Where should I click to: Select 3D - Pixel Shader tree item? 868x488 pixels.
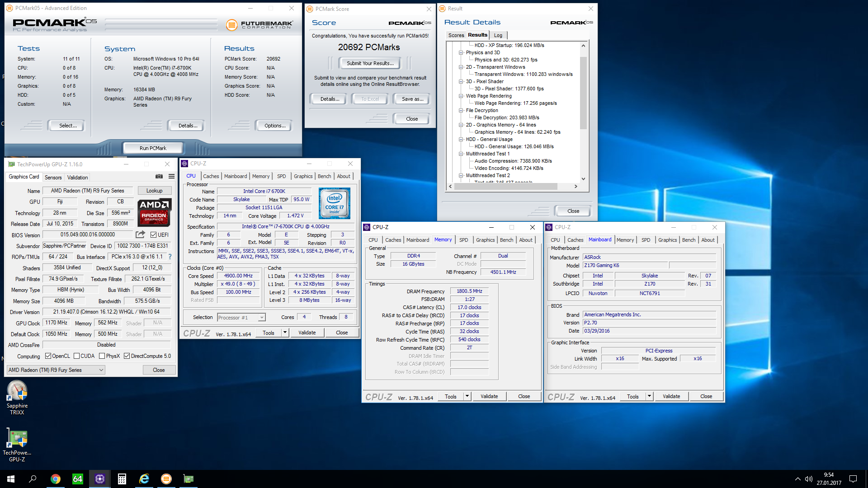485,82
